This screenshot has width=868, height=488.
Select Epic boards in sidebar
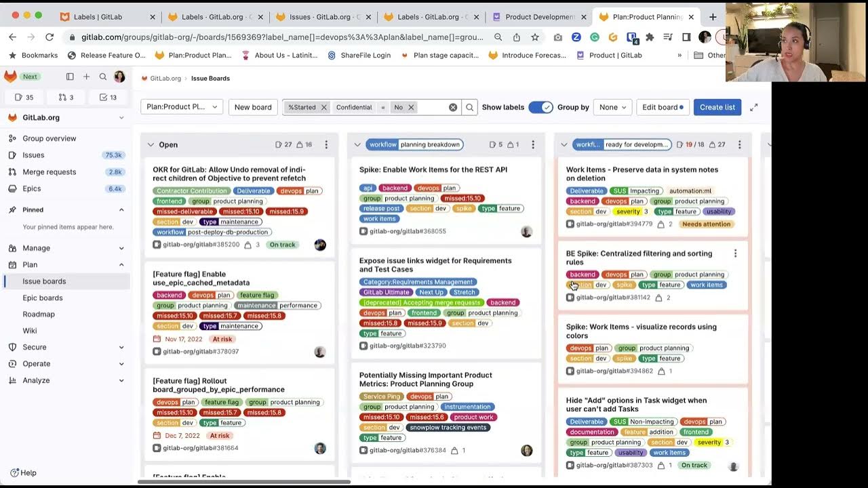(66, 298)
